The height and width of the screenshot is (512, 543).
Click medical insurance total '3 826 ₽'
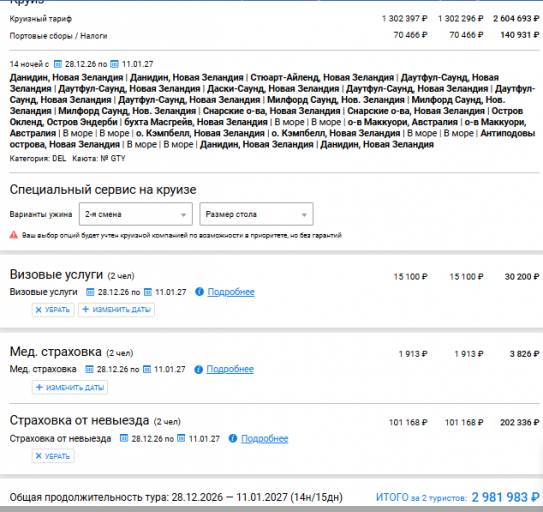524,354
